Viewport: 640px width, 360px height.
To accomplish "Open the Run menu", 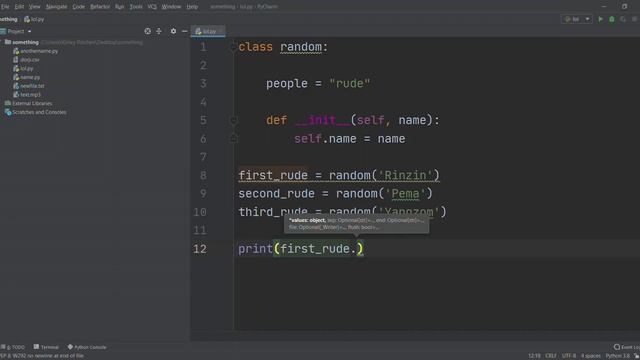I will [x=119, y=7].
